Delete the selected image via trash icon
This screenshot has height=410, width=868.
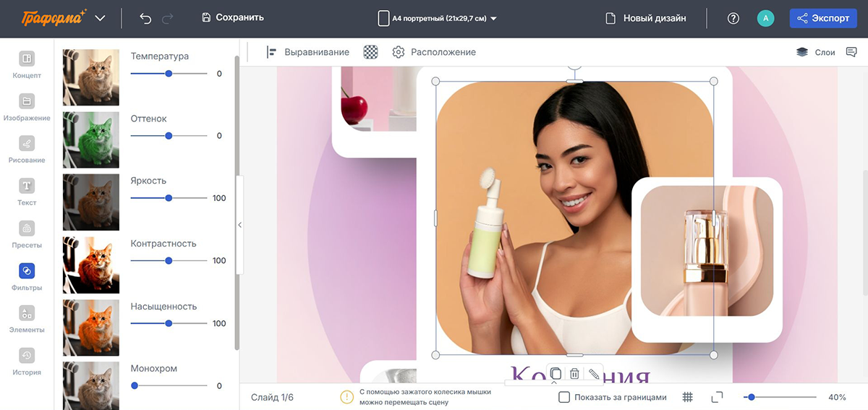[x=574, y=374]
